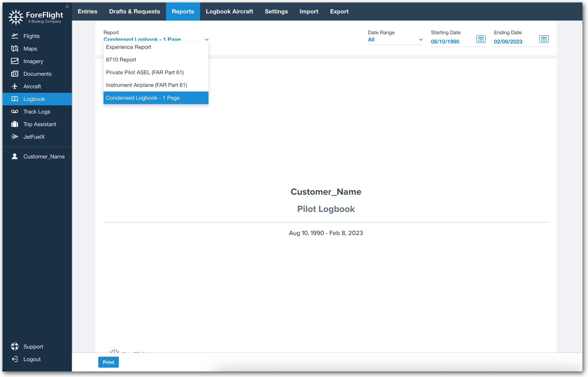Click the Documents sidebar icon
The image size is (588, 377).
[37, 74]
